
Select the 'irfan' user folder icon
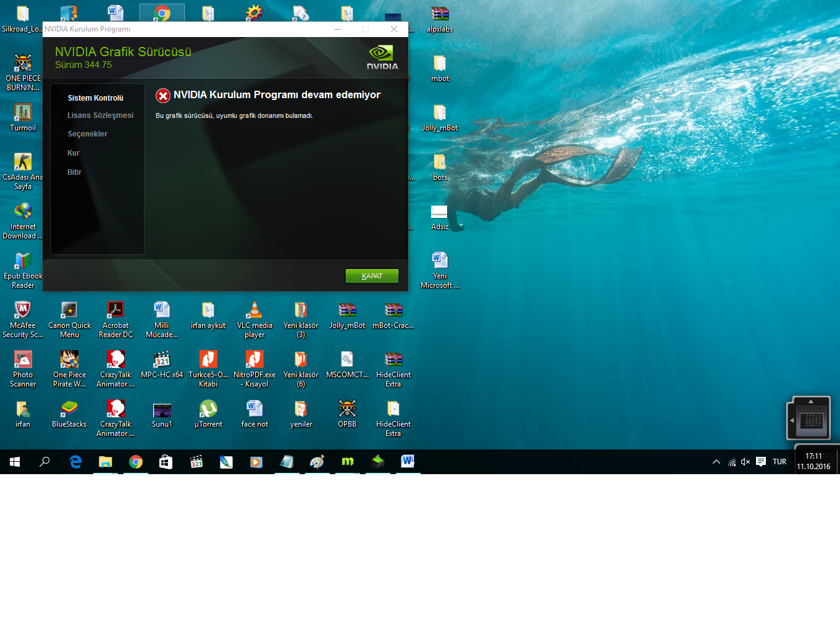23,414
